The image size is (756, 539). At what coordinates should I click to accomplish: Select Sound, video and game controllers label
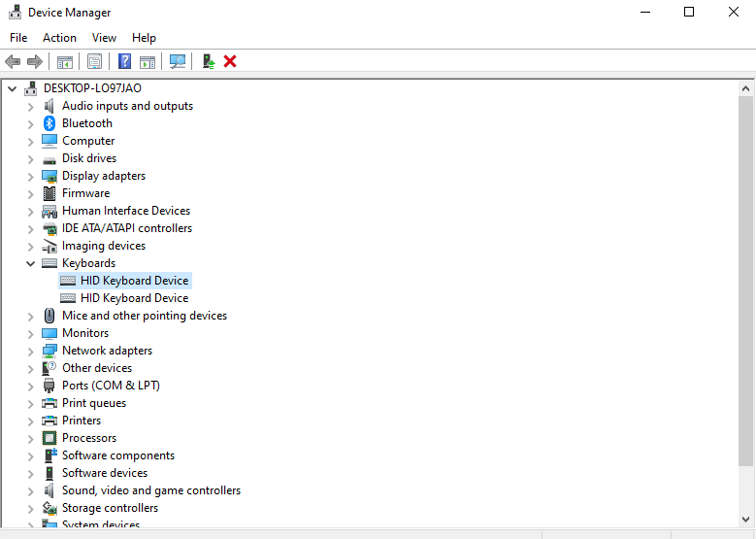point(151,490)
